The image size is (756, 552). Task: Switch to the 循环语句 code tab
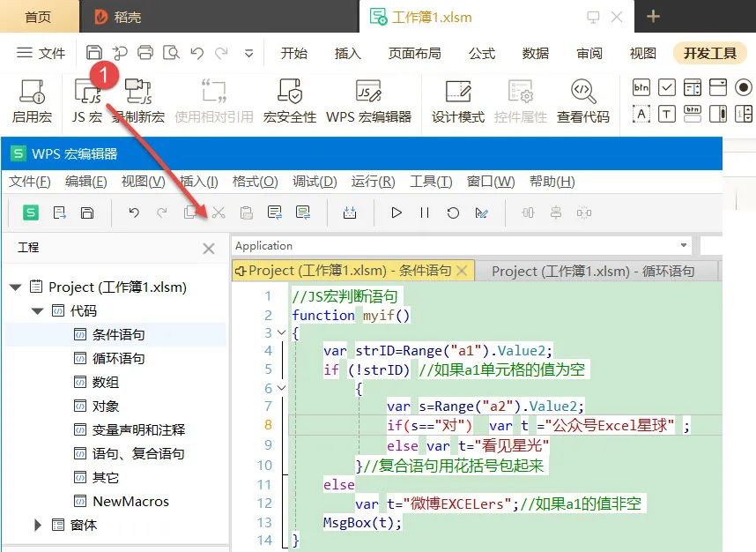(x=596, y=271)
